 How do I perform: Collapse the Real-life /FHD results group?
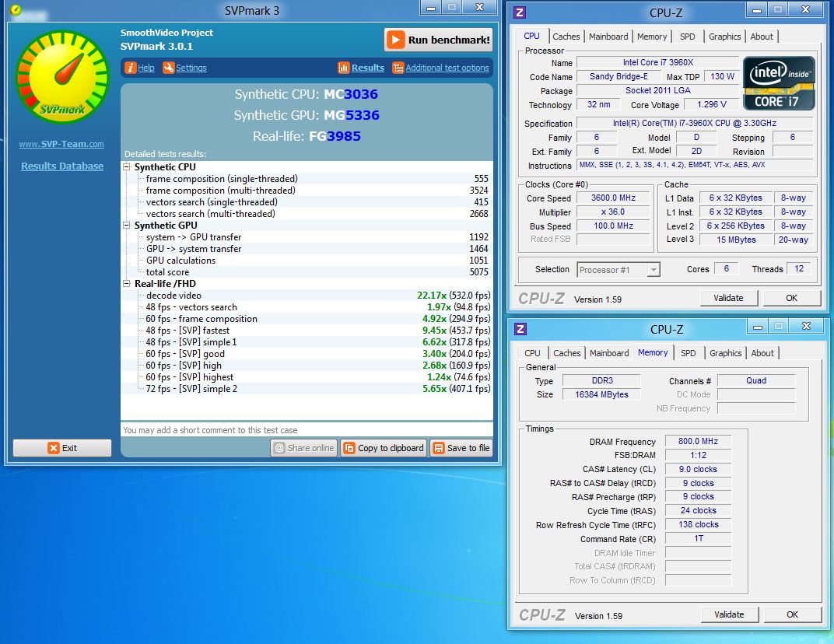(128, 284)
